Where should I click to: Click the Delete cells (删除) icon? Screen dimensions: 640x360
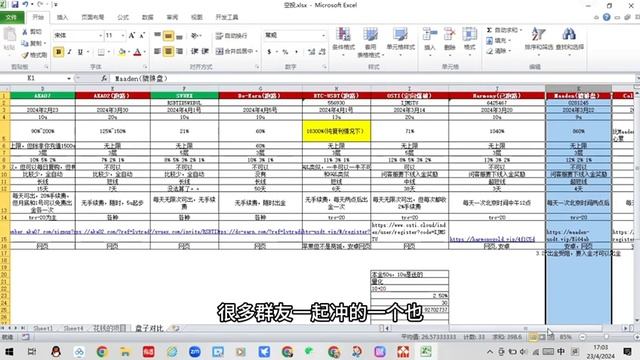449,35
